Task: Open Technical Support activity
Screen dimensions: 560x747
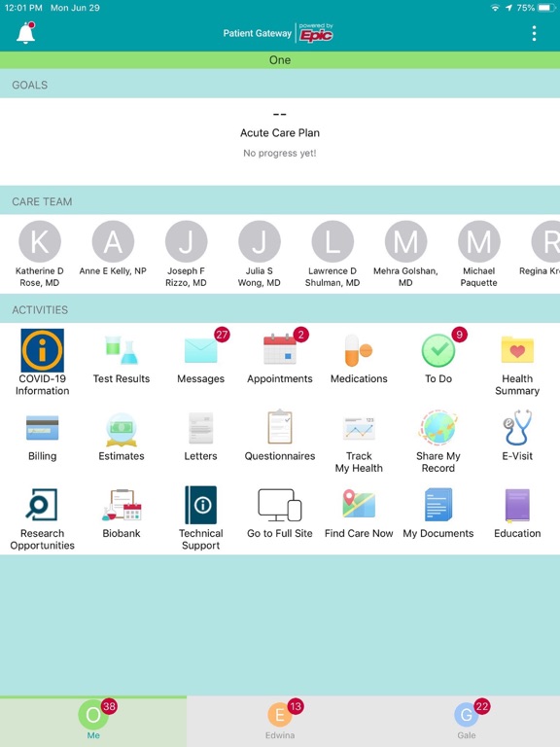Action: 200,518
